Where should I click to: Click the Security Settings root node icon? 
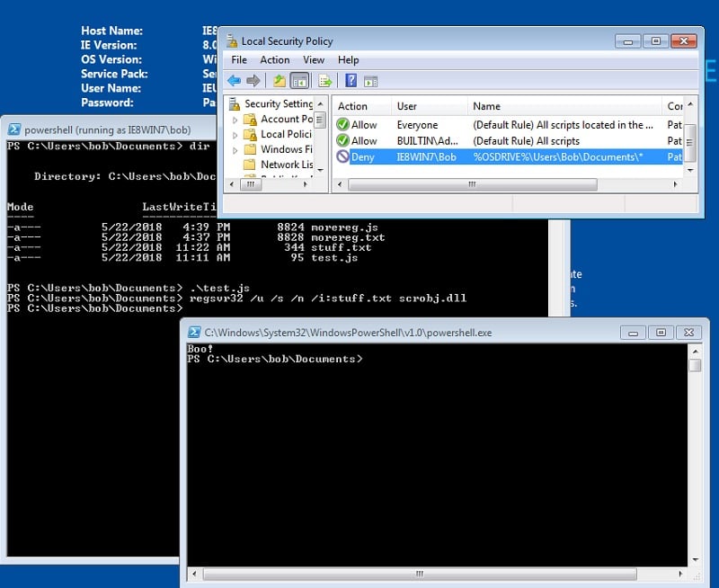click(235, 104)
